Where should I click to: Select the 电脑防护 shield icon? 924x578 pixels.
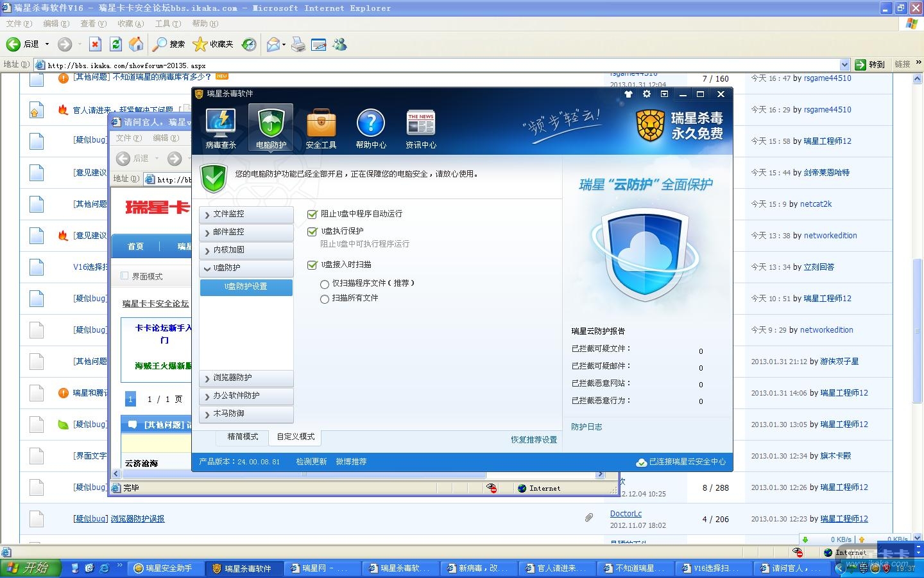pyautogui.click(x=271, y=128)
